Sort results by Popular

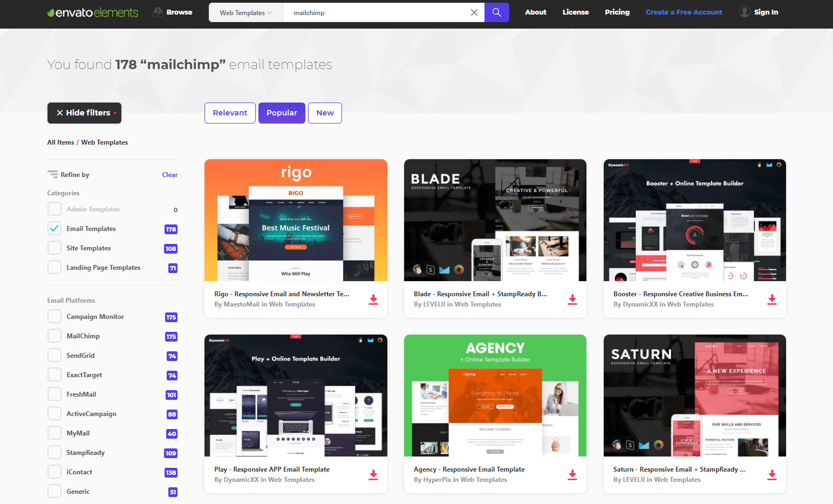(282, 113)
